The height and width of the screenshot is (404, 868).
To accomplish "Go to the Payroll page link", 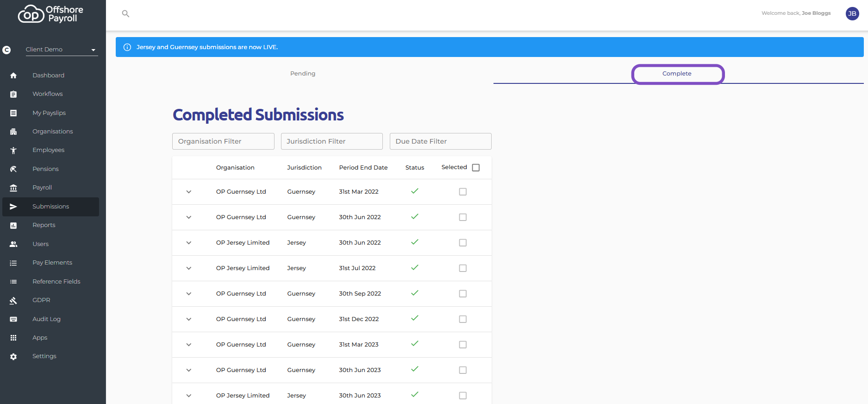I will [42, 188].
